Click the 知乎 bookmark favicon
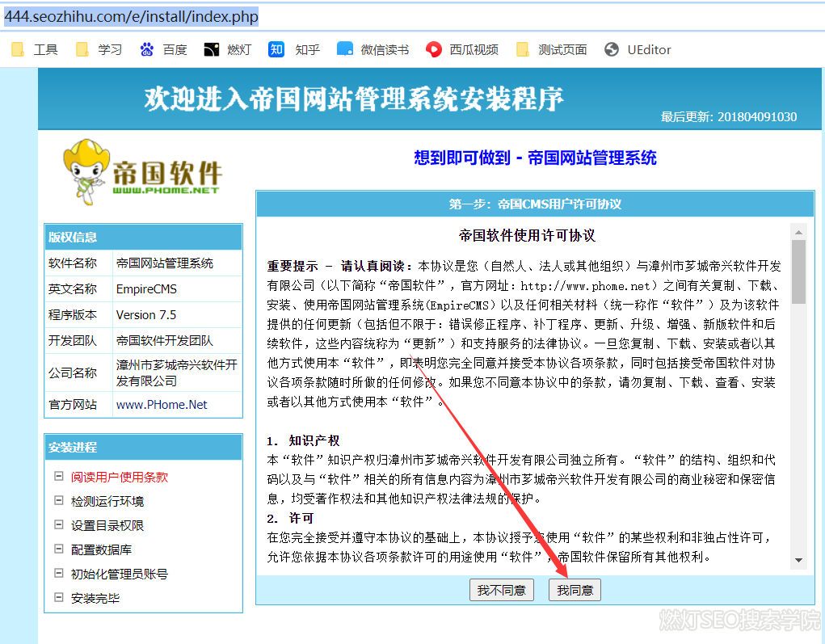This screenshot has height=644, width=825. coord(276,49)
